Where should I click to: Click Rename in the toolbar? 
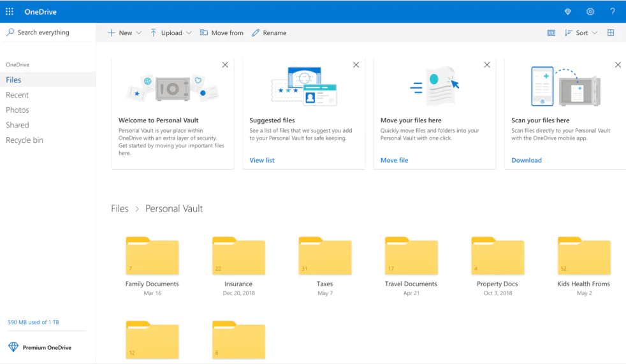(269, 33)
